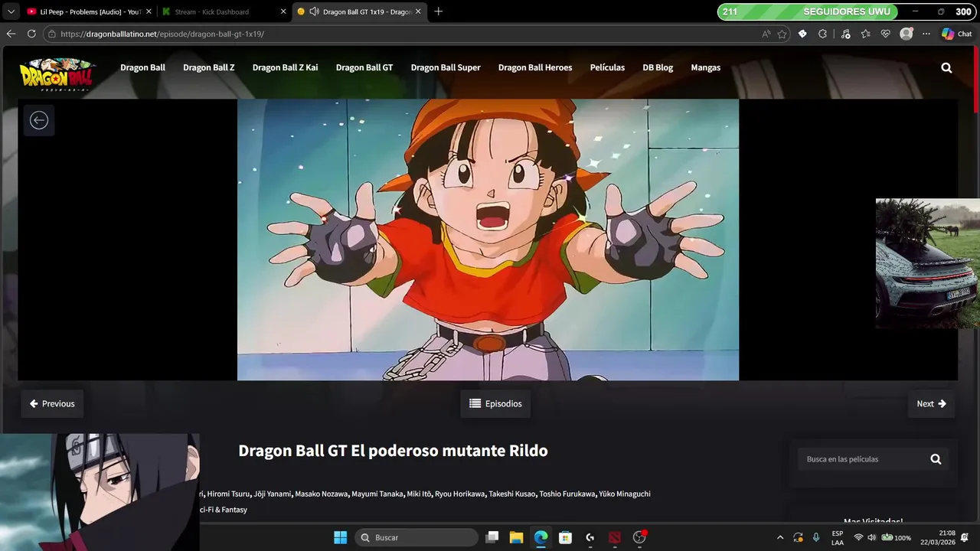Open the Yūko Minaguchi cast link
The image size is (980, 551).
pos(625,494)
